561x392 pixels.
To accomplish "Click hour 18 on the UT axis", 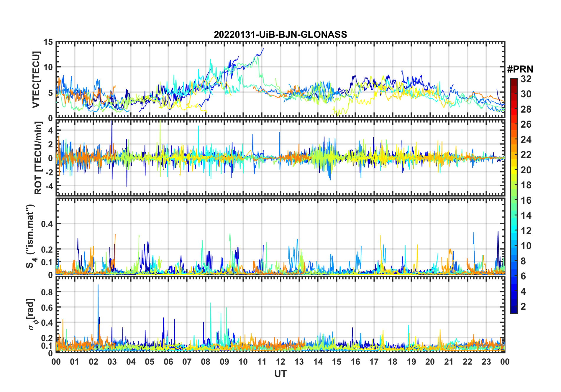I will click(393, 362).
